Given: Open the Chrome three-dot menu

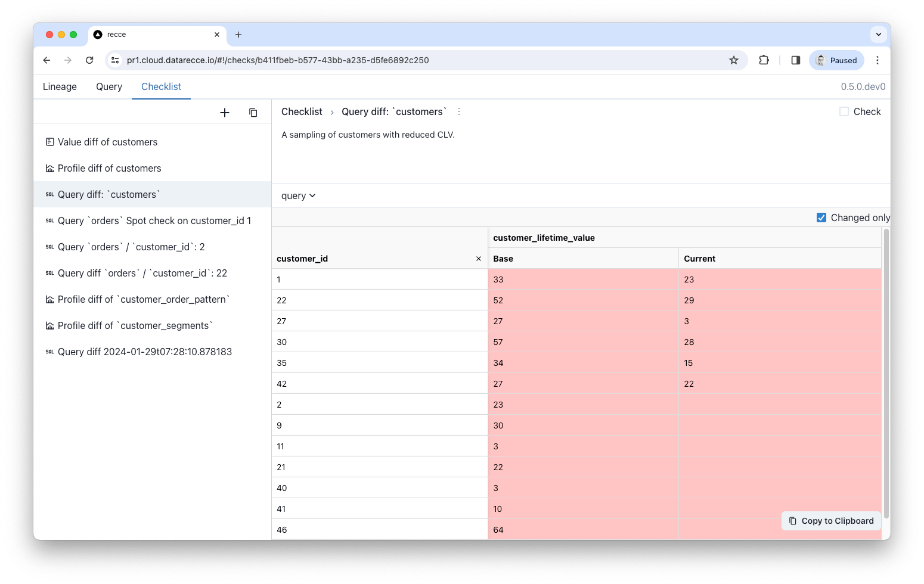Looking at the screenshot, I should pyautogui.click(x=877, y=60).
